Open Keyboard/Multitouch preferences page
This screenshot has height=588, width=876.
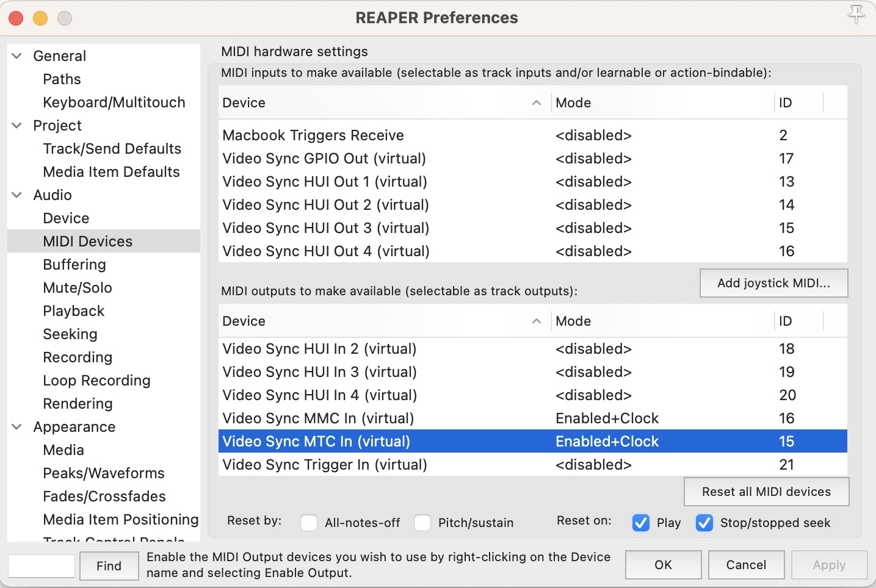pyautogui.click(x=114, y=102)
